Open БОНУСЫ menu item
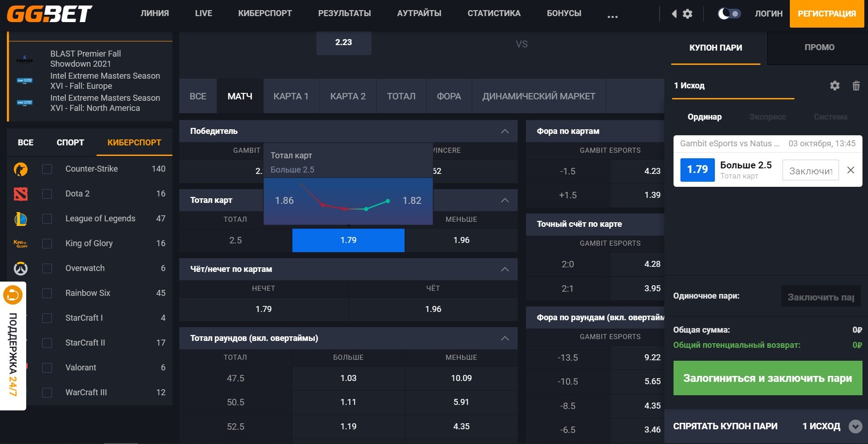Screen dimensions: 868x444 pos(564,13)
